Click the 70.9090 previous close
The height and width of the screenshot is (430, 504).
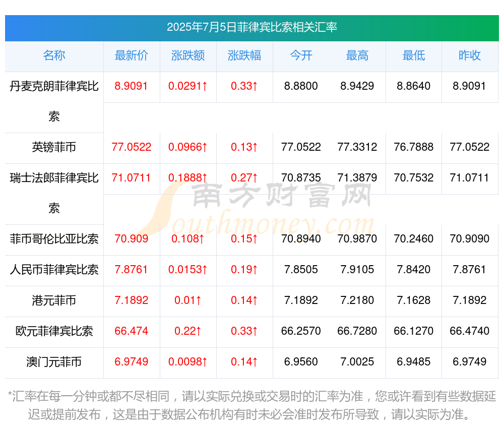click(470, 239)
